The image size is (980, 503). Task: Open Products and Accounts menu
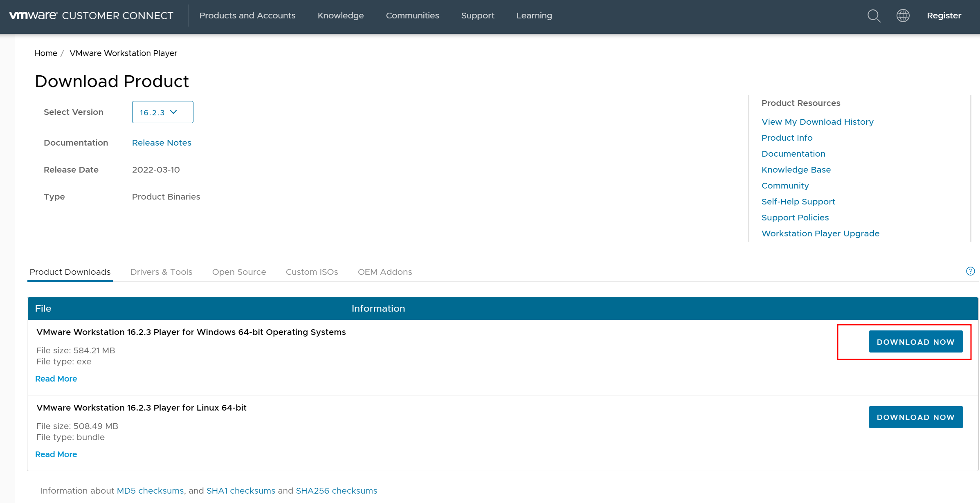tap(247, 16)
